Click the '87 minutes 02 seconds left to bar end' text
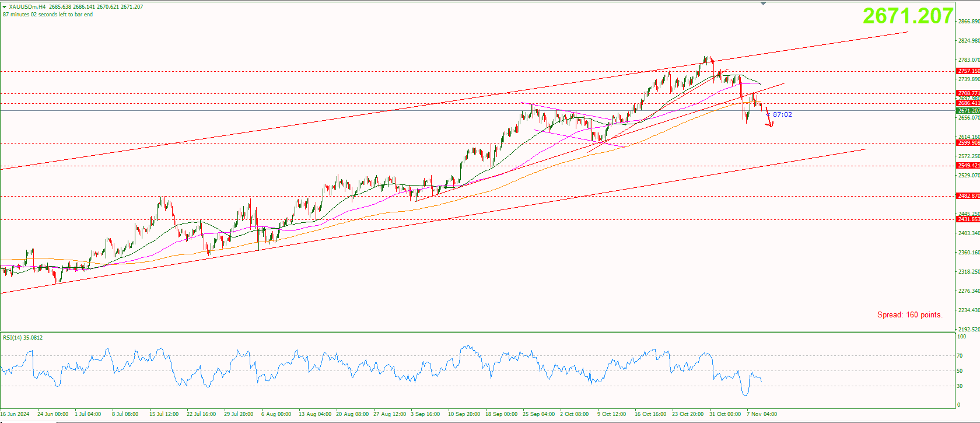980x423 pixels. pyautogui.click(x=48, y=15)
